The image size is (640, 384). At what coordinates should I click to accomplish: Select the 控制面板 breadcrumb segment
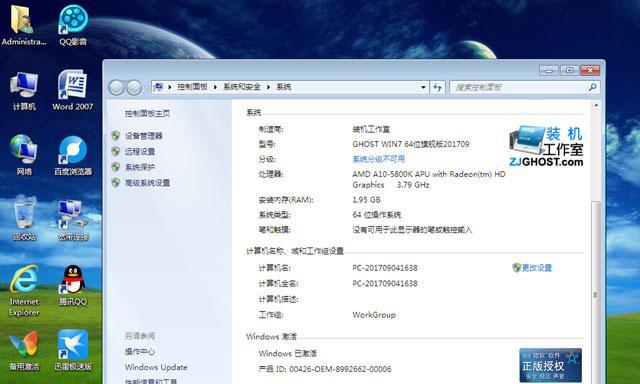click(x=192, y=87)
